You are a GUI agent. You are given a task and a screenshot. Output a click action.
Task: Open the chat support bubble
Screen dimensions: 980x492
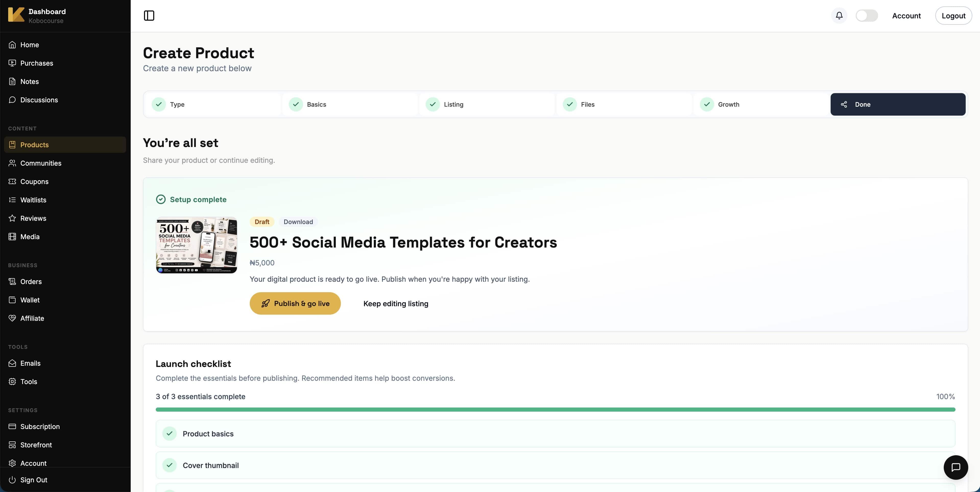[x=956, y=467]
